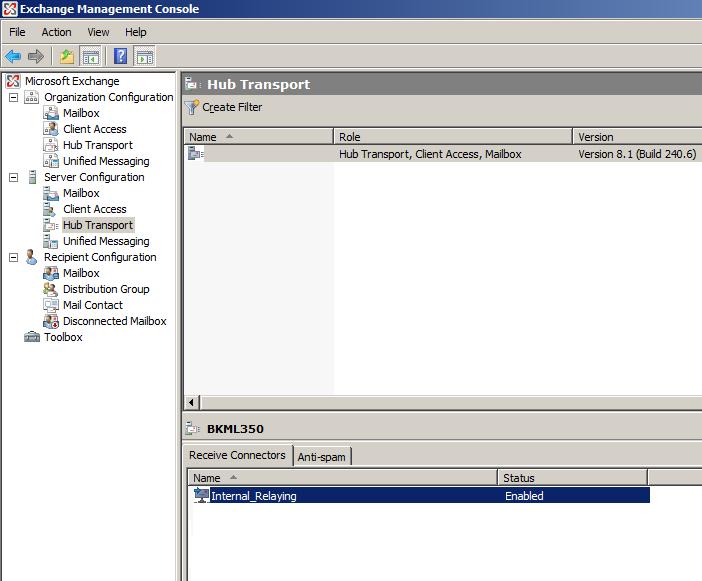Open the Action menu
The width and height of the screenshot is (702, 581).
56,32
